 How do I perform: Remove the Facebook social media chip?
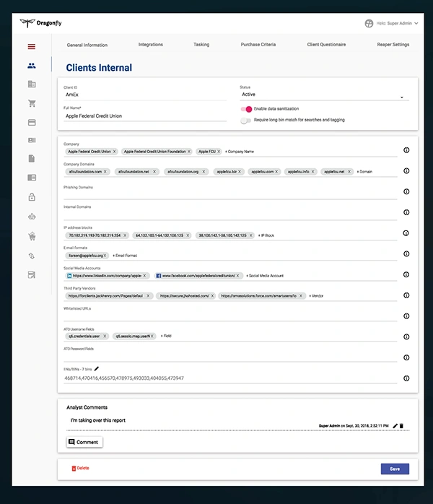click(237, 276)
